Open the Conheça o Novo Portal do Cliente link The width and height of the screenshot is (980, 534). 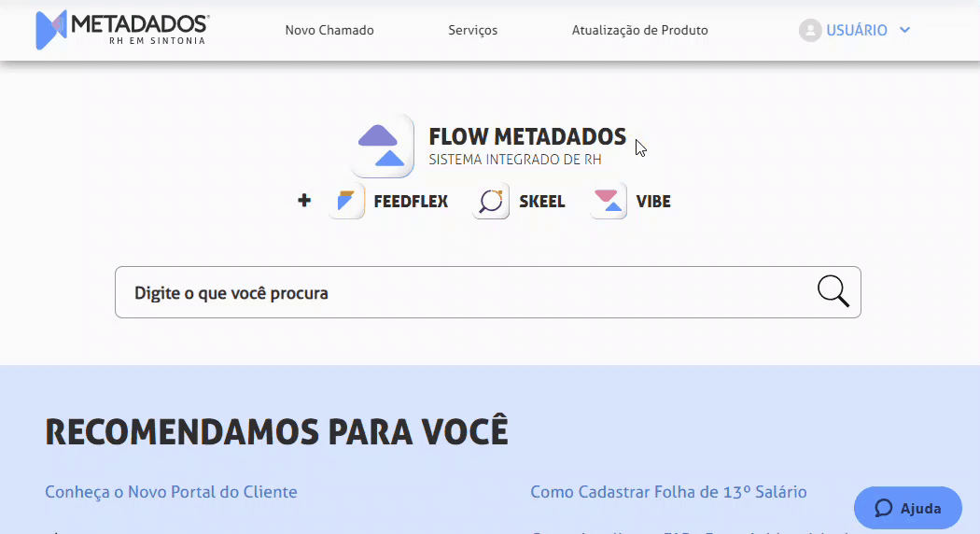[171, 492]
